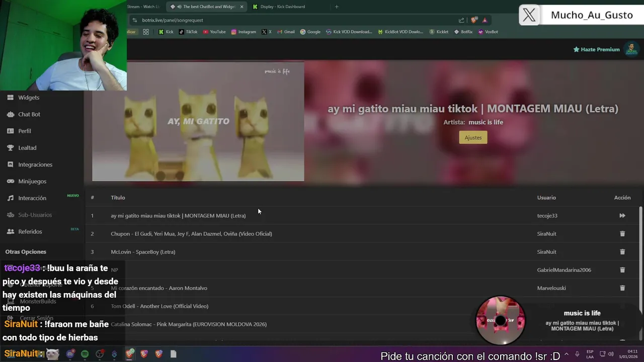Remove GabrielMandarina2006's song request via trash icon
Screen dimensions: 644x362
(x=622, y=270)
